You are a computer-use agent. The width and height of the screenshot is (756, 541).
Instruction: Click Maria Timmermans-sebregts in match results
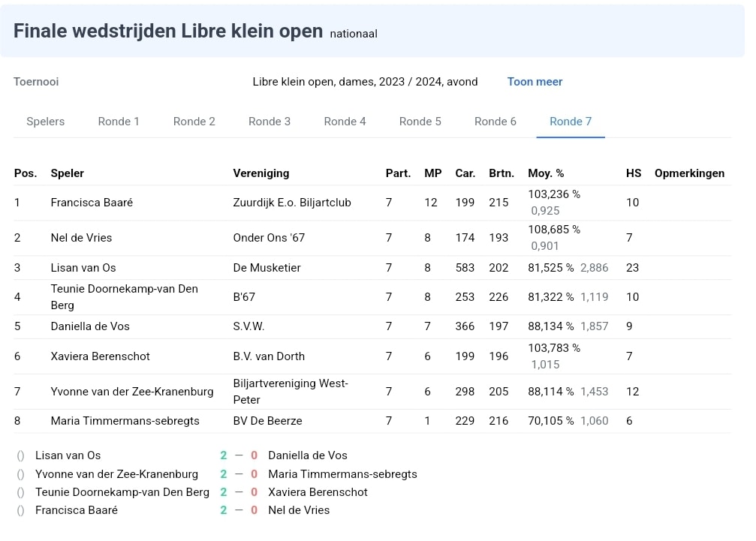(343, 474)
